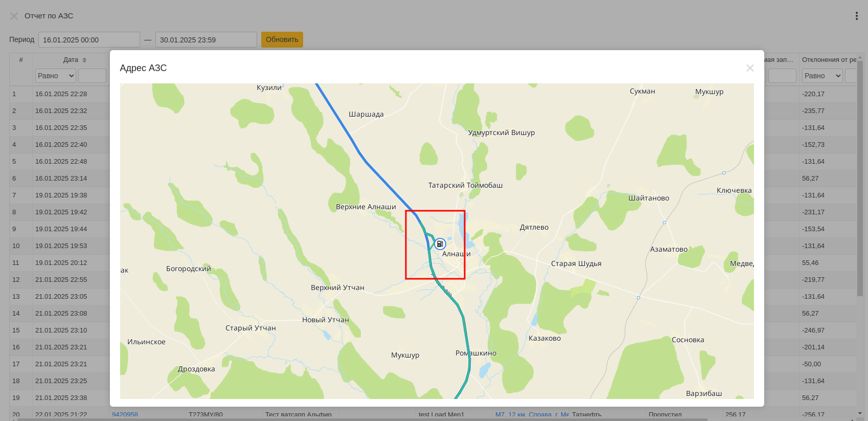Click the Удмуртский Вишур map label

pyautogui.click(x=501, y=132)
